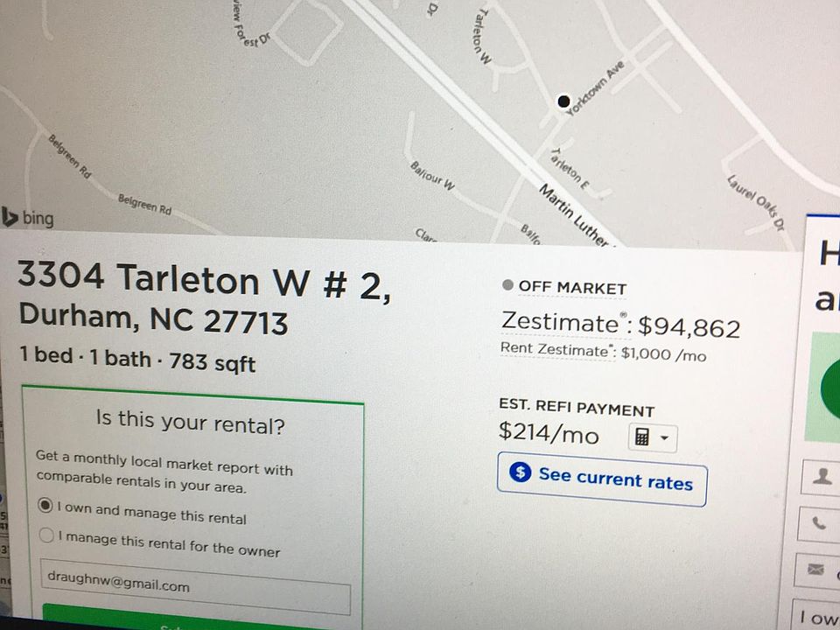Screen dimensions: 840x630
Task: Click the phone icon in right panel
Action: (819, 522)
